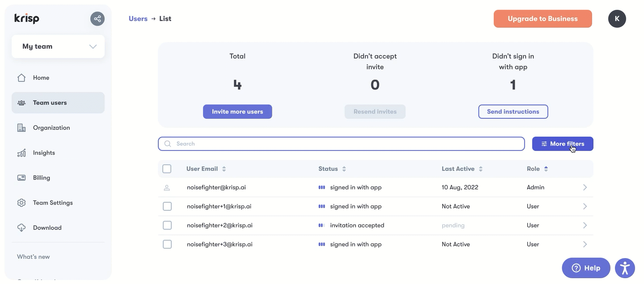
Task: Click Send instructions
Action: coord(513,112)
